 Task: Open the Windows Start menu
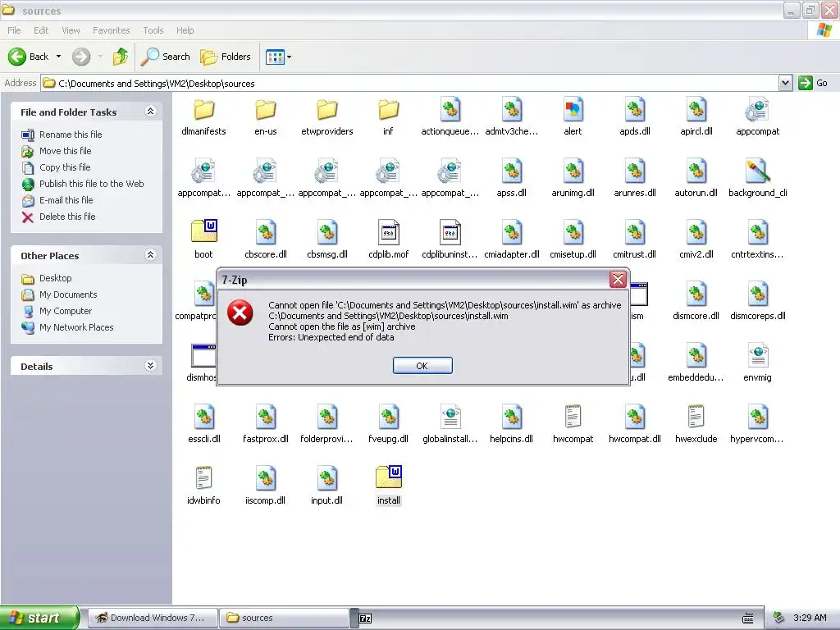click(x=39, y=618)
